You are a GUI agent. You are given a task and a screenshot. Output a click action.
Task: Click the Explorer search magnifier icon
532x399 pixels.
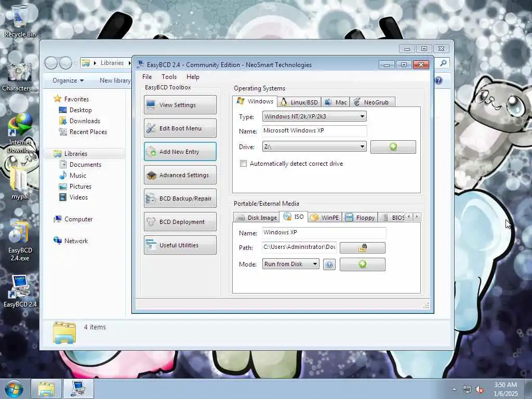tap(443, 63)
